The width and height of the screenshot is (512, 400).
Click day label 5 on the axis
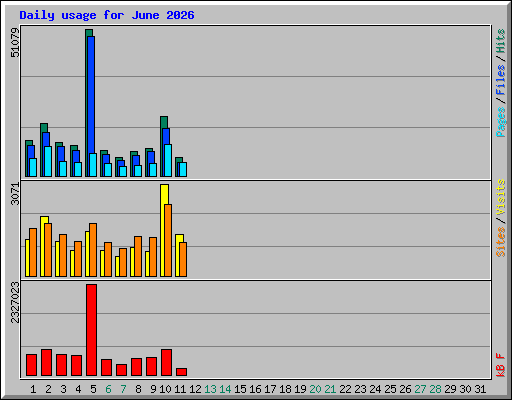93,389
